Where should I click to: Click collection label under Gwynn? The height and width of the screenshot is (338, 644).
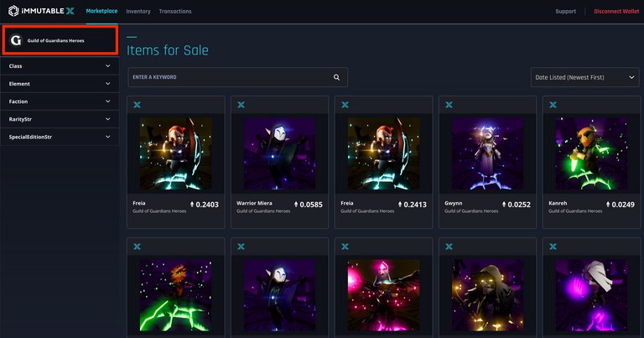click(471, 211)
